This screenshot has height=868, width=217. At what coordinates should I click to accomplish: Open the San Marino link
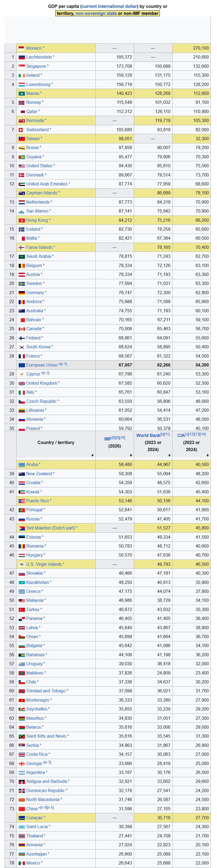pyautogui.click(x=37, y=211)
